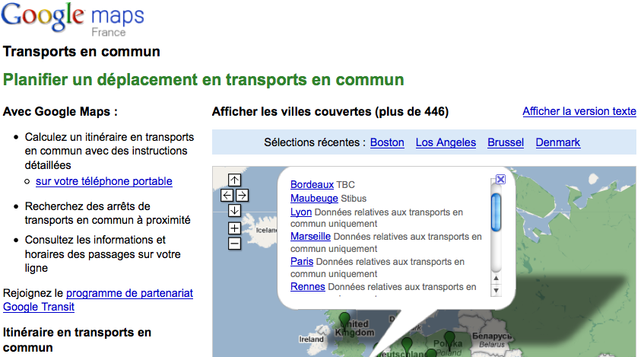The width and height of the screenshot is (644, 357).
Task: Select the Marseille transit link
Action: tap(310, 237)
